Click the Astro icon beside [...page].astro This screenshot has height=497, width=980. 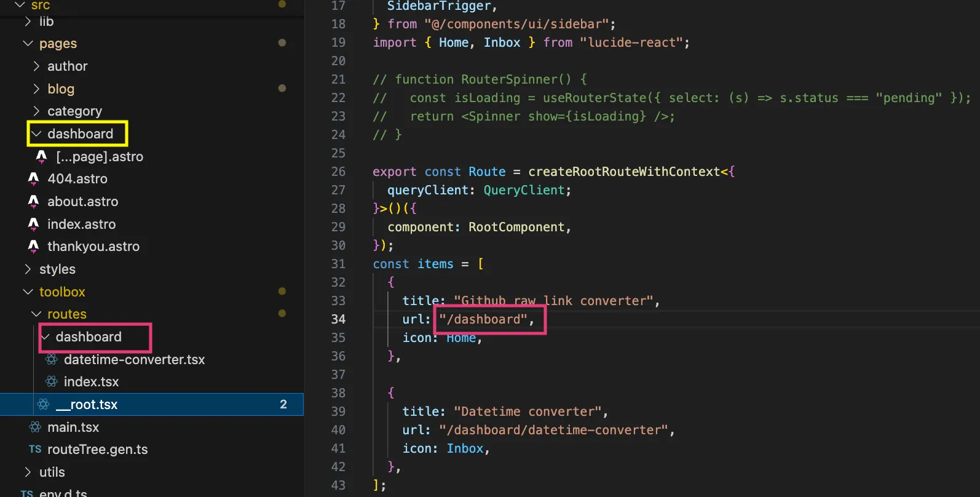click(x=41, y=156)
